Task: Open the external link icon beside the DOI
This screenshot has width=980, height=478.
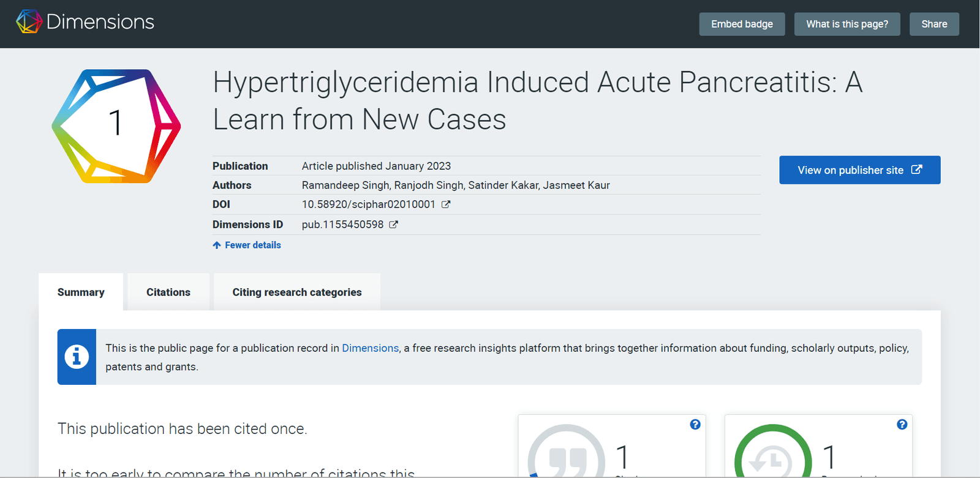Action: 446,205
